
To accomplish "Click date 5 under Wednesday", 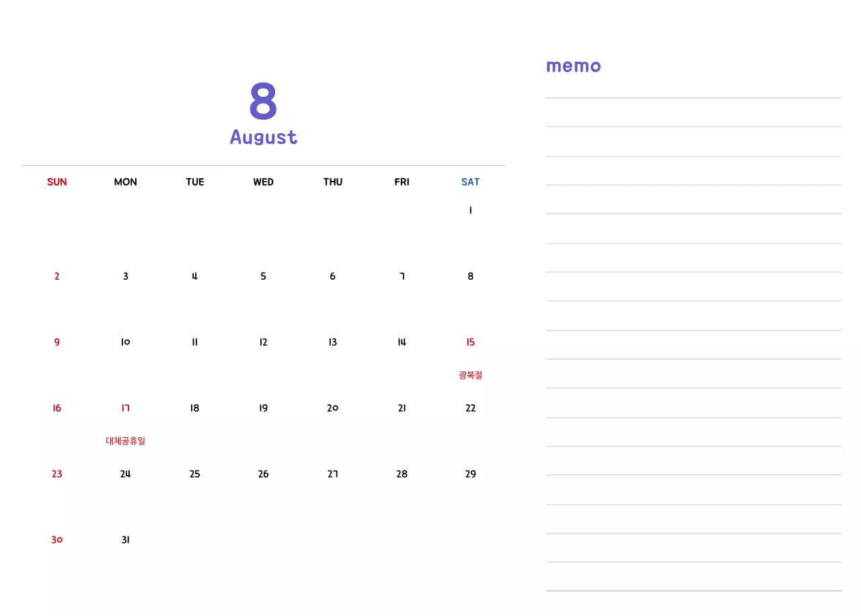I will 263,276.
